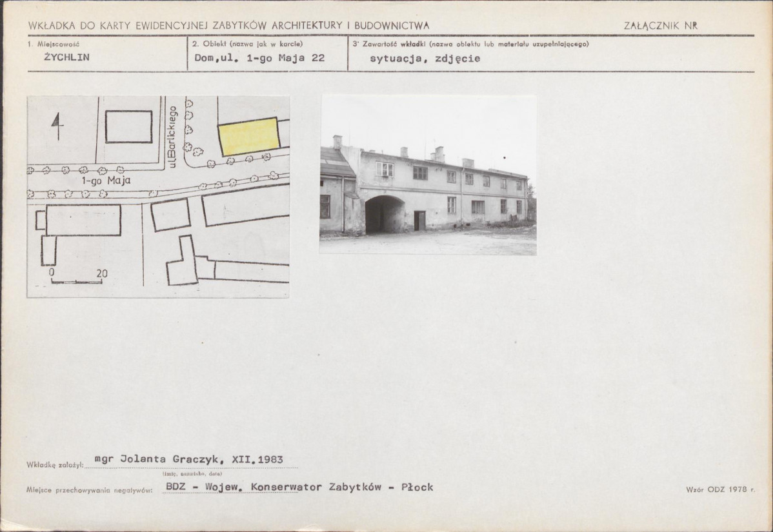Click the 'ul.Barlickiego' street label

[x=172, y=137]
